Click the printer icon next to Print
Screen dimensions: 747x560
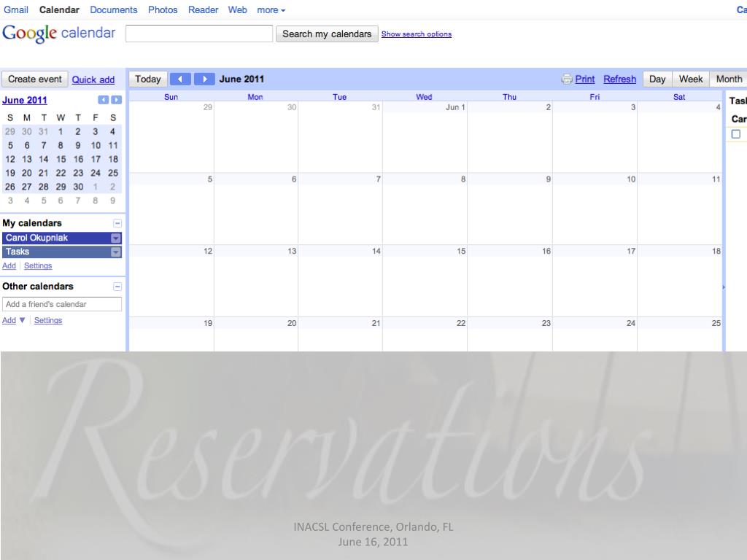[566, 79]
